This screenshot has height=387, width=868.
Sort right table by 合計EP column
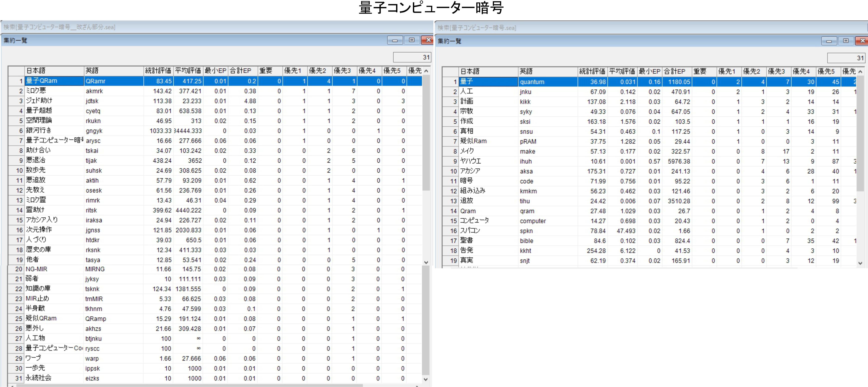pos(677,71)
